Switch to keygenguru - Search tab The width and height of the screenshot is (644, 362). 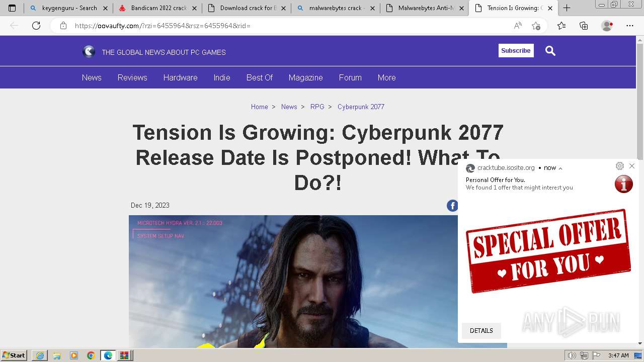(69, 8)
